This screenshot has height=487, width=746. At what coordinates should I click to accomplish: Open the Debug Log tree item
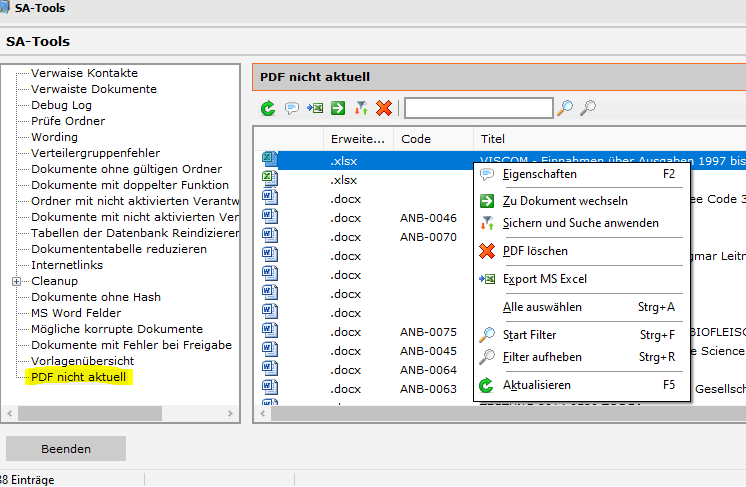(61, 106)
